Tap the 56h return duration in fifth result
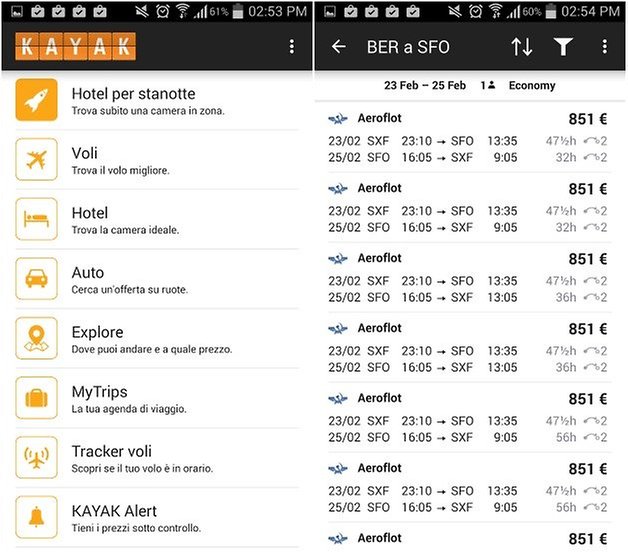Image resolution: width=628 pixels, height=555 pixels. coord(566,437)
